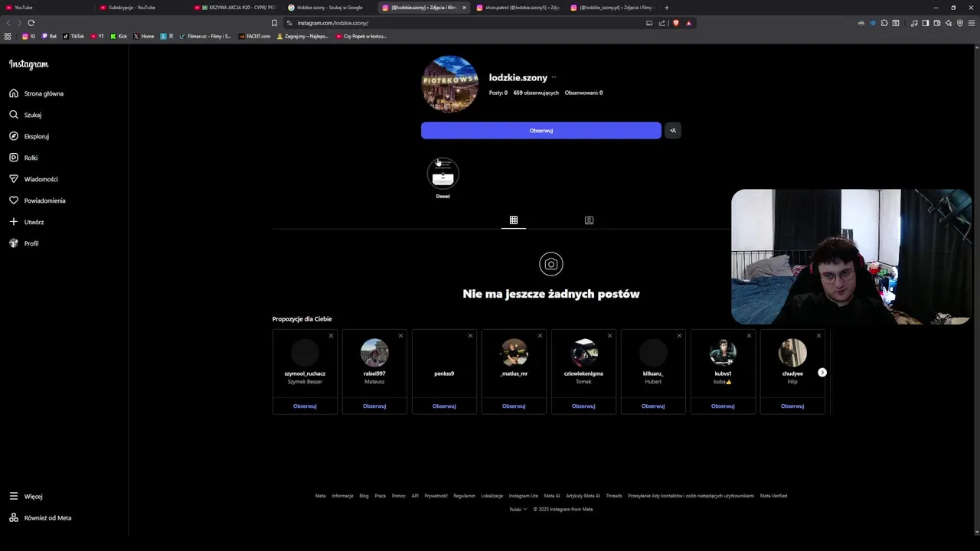The height and width of the screenshot is (551, 980).
Task: Click Utwórz plus to create post
Action: coord(27,222)
